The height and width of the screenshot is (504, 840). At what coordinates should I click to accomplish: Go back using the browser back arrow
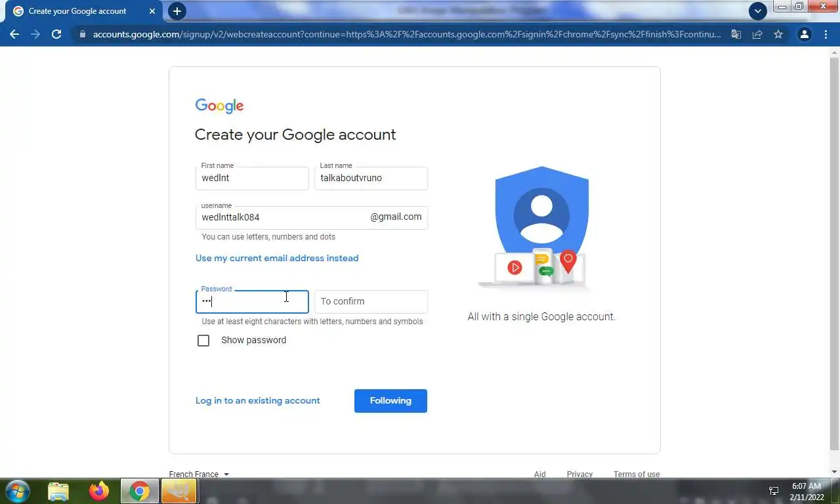coord(14,34)
